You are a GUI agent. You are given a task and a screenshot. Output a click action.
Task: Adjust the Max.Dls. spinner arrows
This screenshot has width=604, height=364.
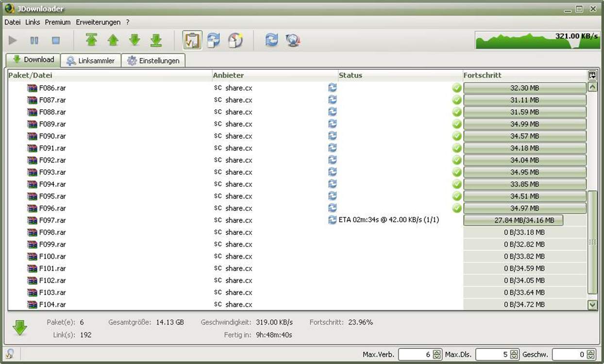coord(514,355)
